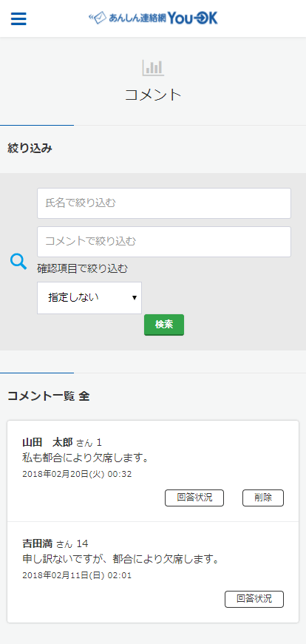Click the blue magnifying glass search icon
306x644 pixels.
(18, 262)
